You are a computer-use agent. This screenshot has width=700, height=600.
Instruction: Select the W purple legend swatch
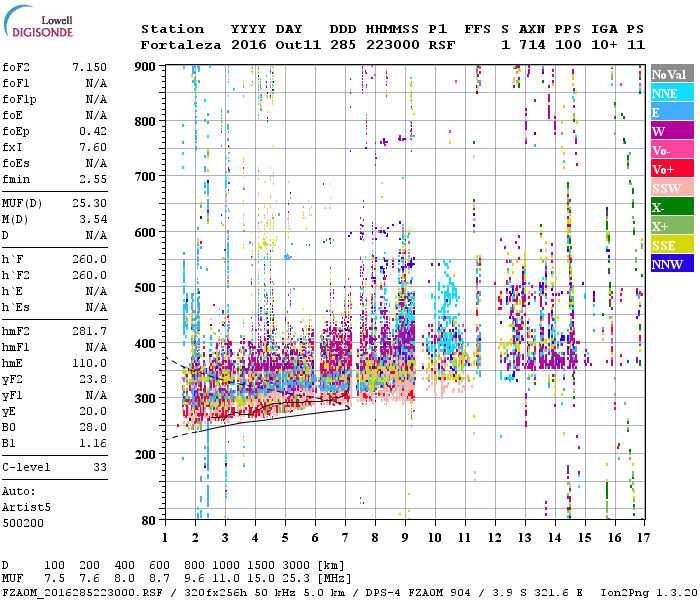coord(672,131)
